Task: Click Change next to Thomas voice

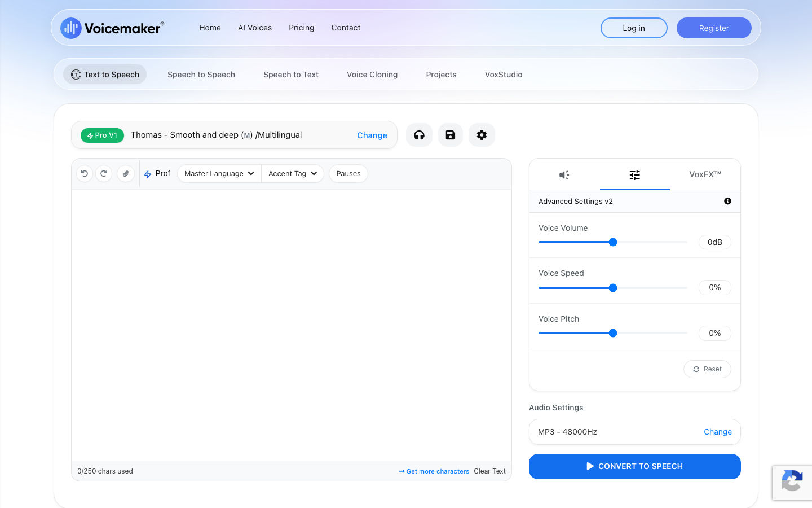Action: click(x=372, y=135)
